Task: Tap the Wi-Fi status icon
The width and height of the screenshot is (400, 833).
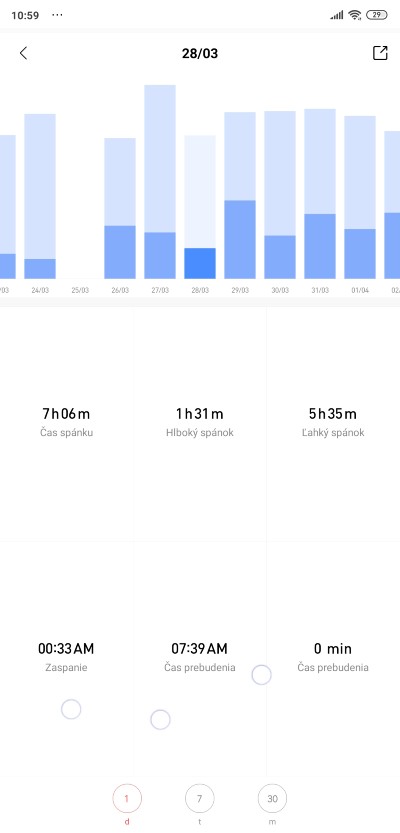Action: [354, 15]
